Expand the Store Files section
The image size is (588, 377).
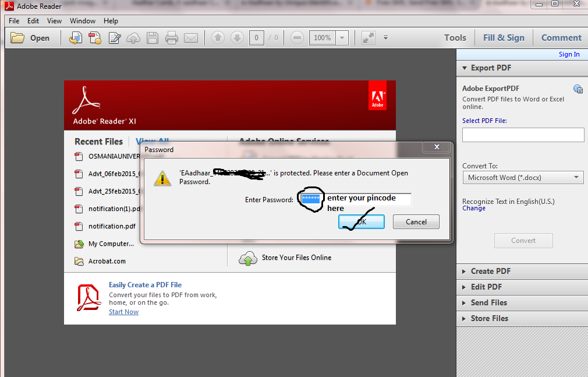(x=522, y=318)
